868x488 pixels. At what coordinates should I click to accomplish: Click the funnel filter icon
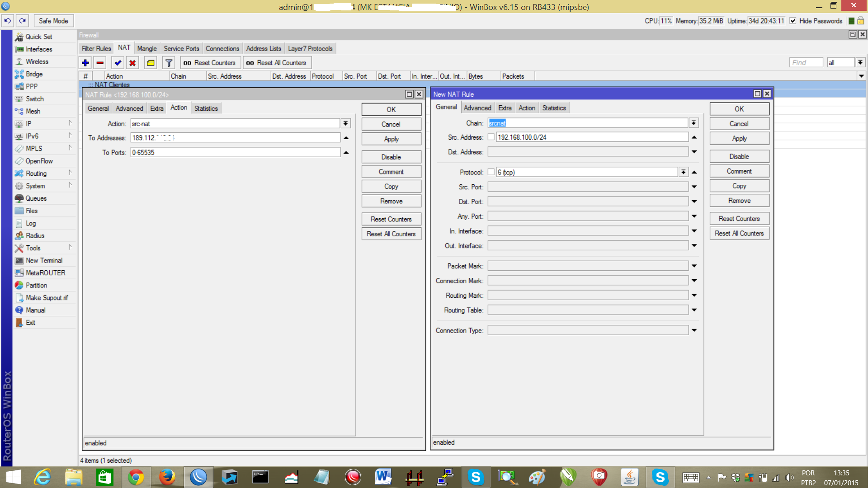169,63
